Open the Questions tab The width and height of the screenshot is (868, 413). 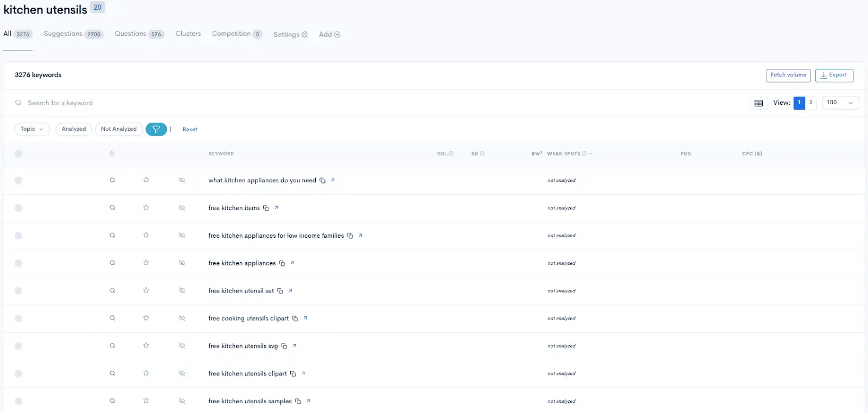click(x=139, y=34)
